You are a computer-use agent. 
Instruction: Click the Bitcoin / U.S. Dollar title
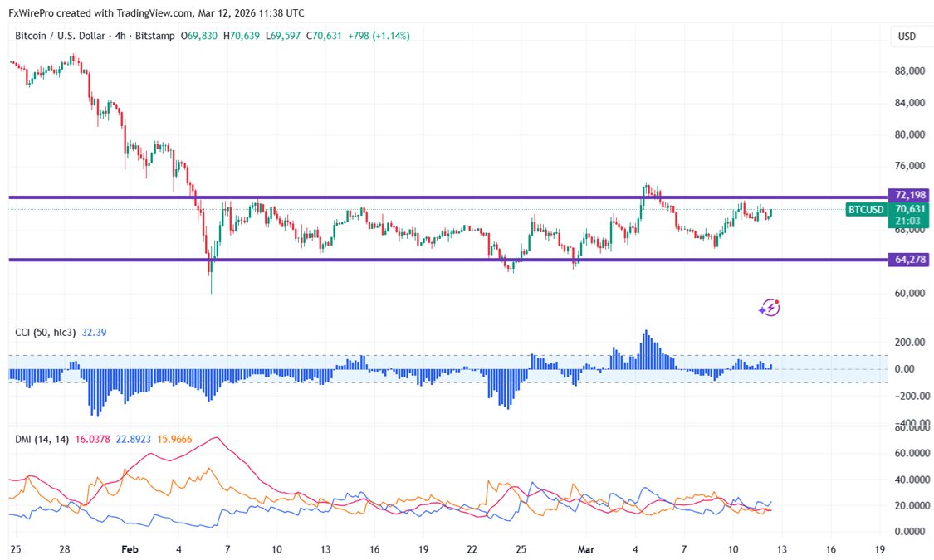(60, 36)
